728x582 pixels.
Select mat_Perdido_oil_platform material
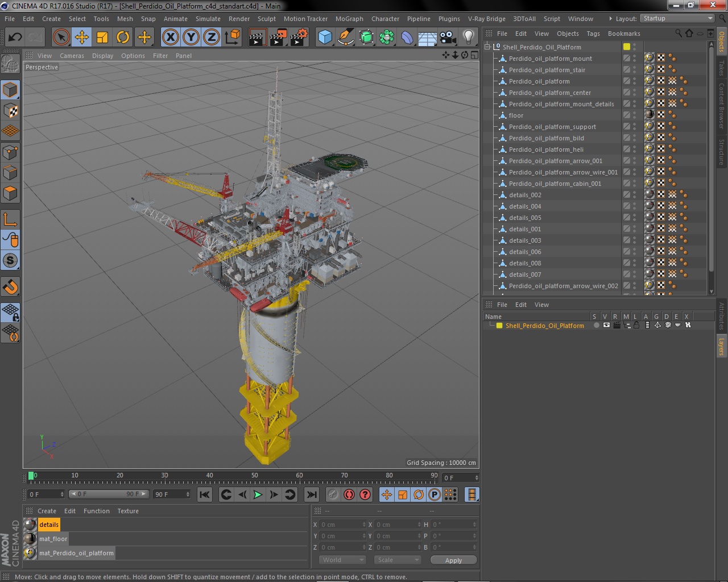point(76,553)
